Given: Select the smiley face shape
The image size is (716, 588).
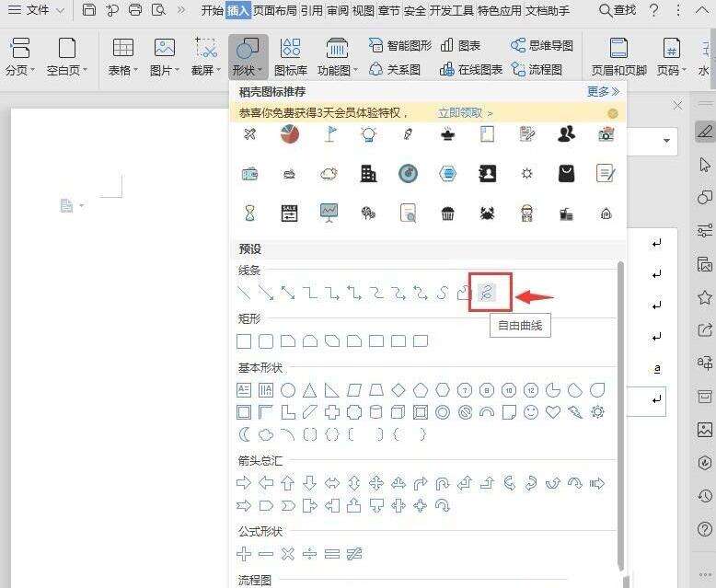Looking at the screenshot, I should point(531,412).
